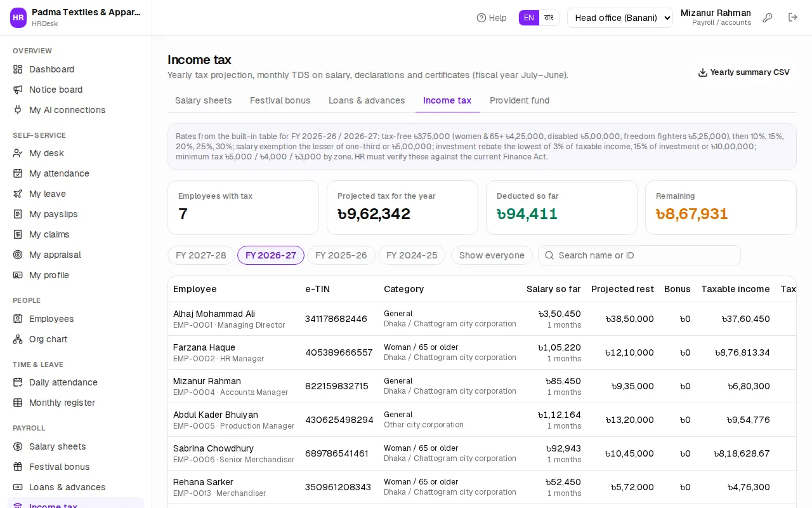Click the Sabrina Chowdhury employee name
The width and height of the screenshot is (812, 508).
[x=213, y=448]
